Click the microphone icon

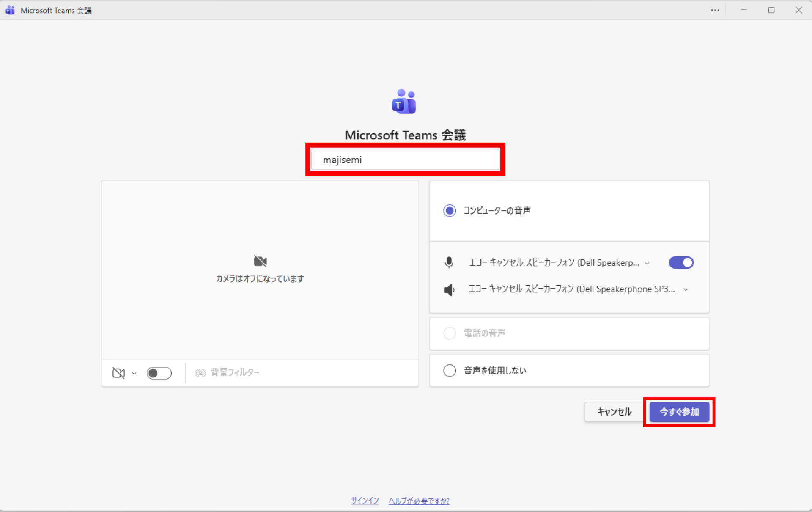click(x=449, y=263)
